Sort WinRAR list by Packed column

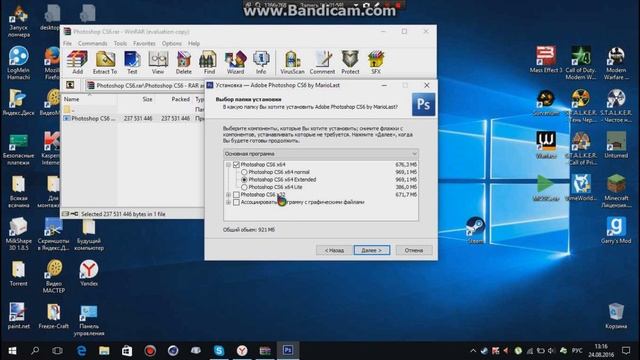tap(173, 99)
